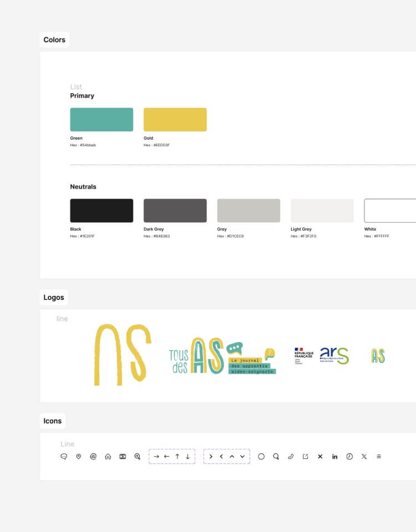Click the search magnifier icon
Screen dimensions: 416x532
(276, 456)
